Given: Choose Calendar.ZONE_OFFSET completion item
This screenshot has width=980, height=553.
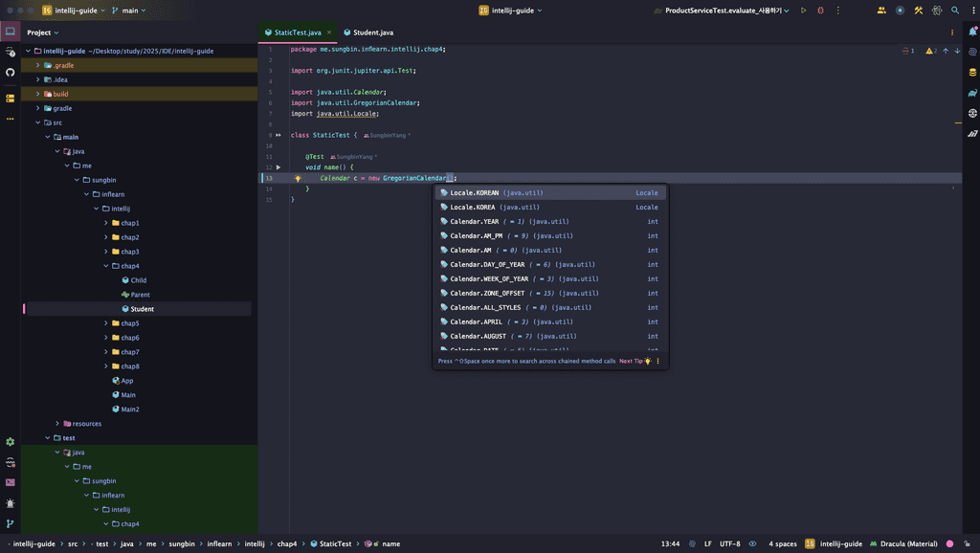Looking at the screenshot, I should 550,293.
